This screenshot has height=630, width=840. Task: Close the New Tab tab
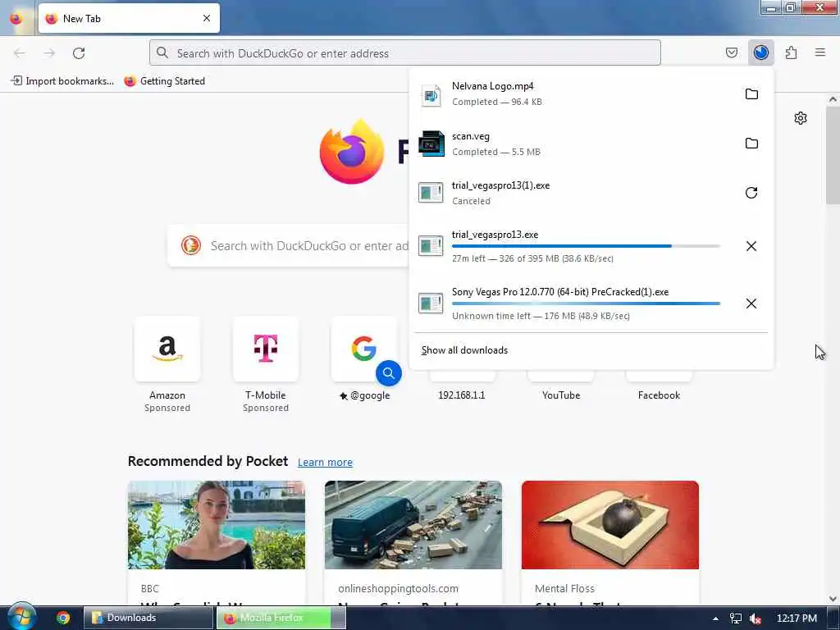click(x=207, y=18)
